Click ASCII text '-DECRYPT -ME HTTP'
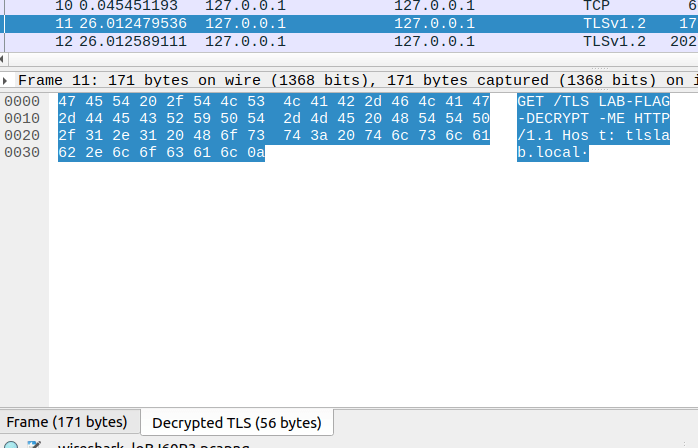698x448 pixels. tap(593, 118)
